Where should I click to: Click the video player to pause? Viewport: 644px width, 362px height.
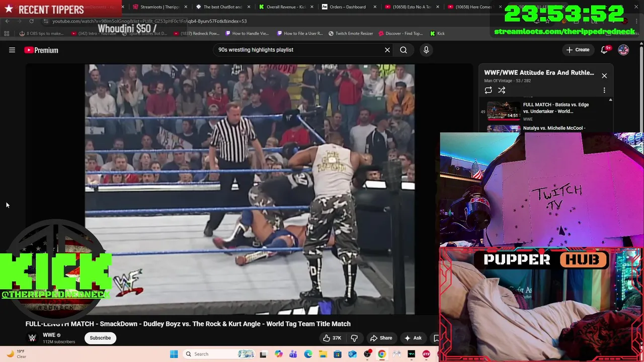tap(250, 189)
